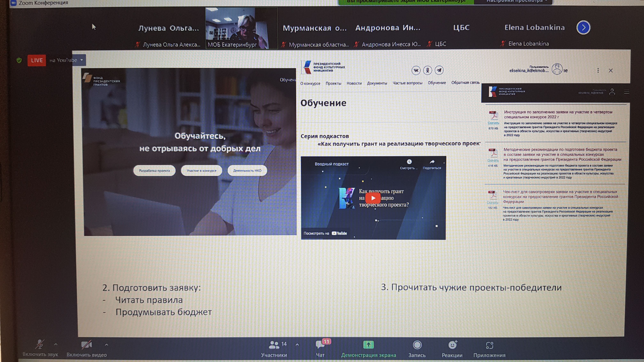
Task: Turn on the camera with Включить видео
Action: point(86,345)
